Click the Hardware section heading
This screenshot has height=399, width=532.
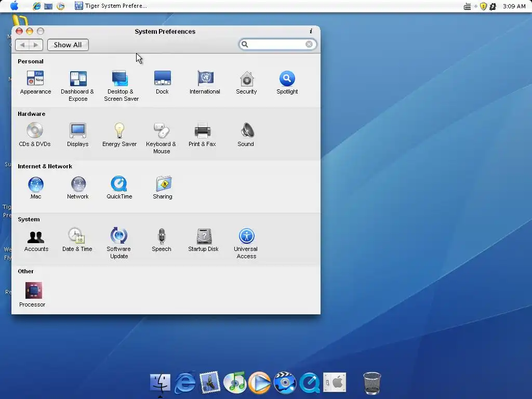pos(32,114)
